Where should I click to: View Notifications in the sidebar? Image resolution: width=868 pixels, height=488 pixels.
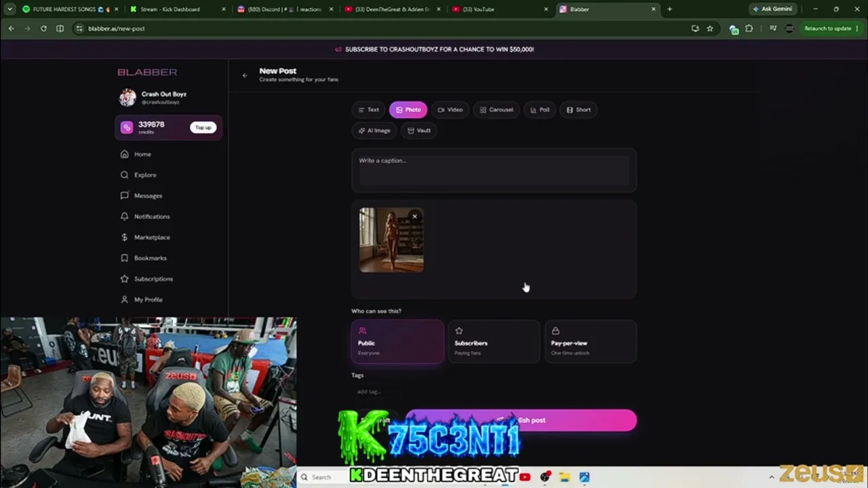pos(145,216)
